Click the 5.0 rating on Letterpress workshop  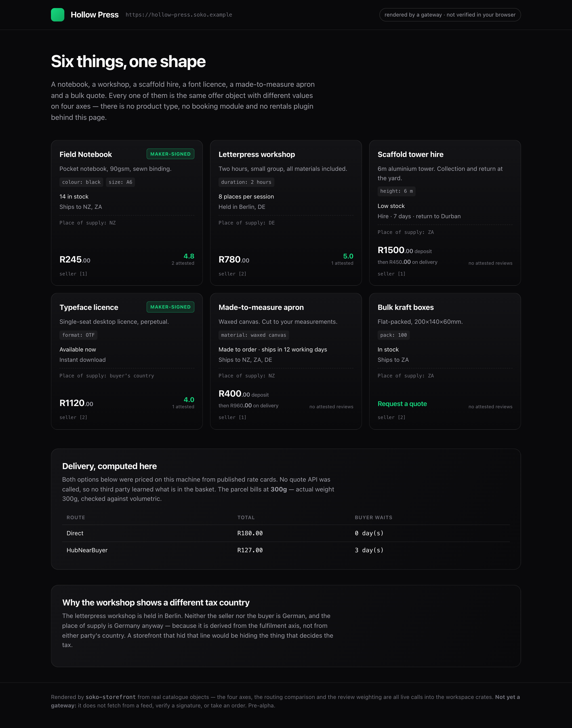348,256
